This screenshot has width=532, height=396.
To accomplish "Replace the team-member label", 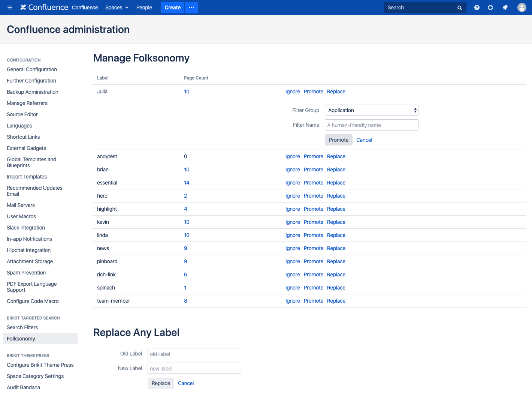I will [336, 301].
